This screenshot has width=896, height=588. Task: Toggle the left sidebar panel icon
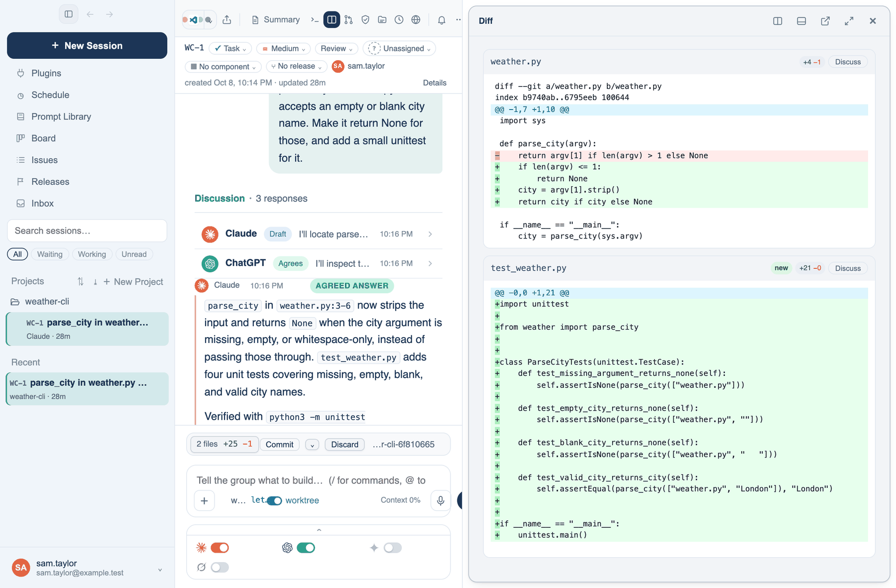(x=69, y=14)
